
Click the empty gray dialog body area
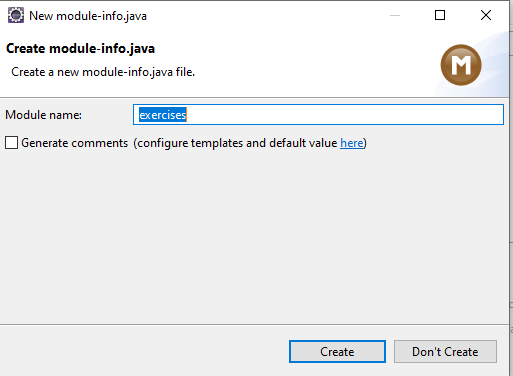254,233
